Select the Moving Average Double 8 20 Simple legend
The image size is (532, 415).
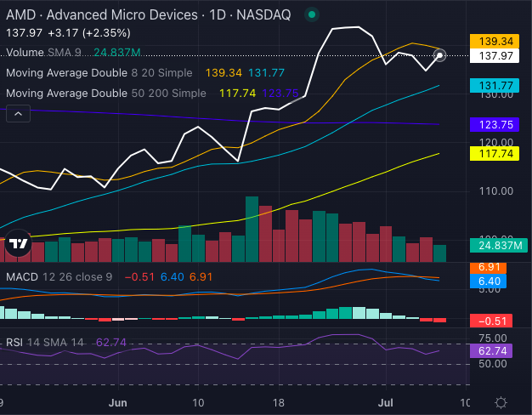99,73
